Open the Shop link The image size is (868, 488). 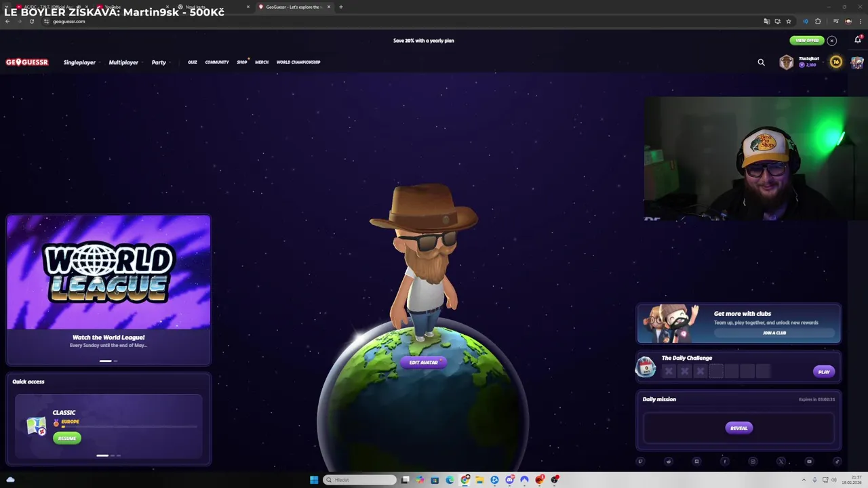coord(242,62)
